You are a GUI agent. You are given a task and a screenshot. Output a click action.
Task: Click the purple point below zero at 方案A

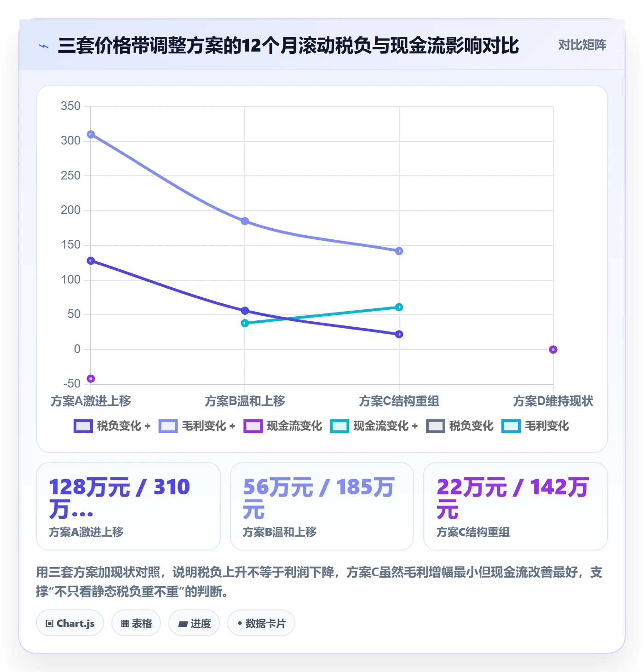tap(91, 379)
